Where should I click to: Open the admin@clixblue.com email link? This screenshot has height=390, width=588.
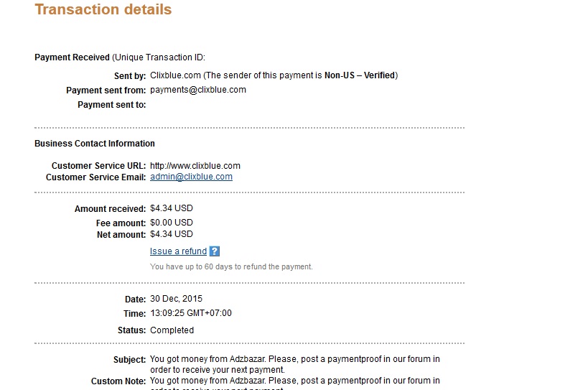tap(191, 177)
